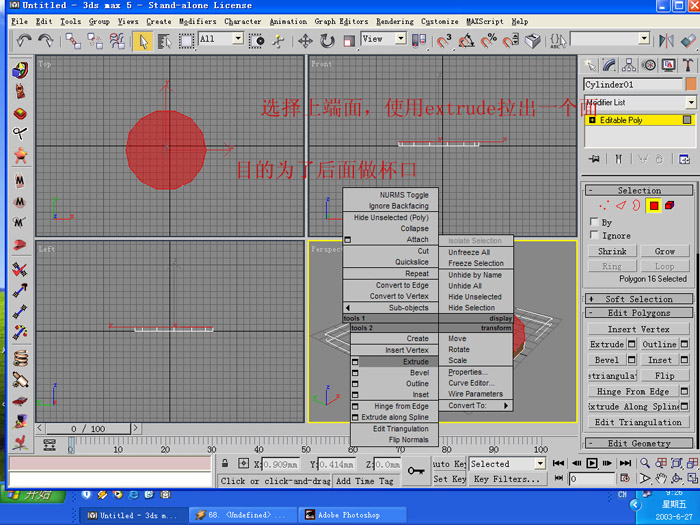This screenshot has height=525, width=700.
Task: Open the Hierarchy command panel tab
Action: tap(629, 66)
